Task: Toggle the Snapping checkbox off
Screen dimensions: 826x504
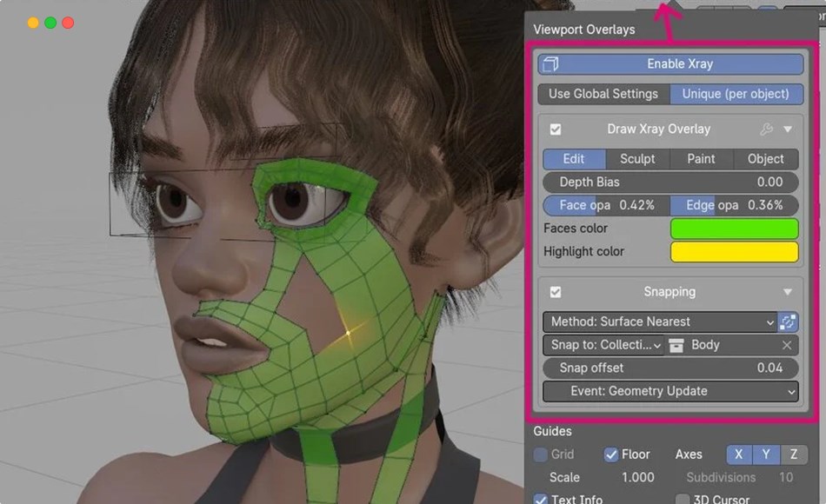Action: 557,291
